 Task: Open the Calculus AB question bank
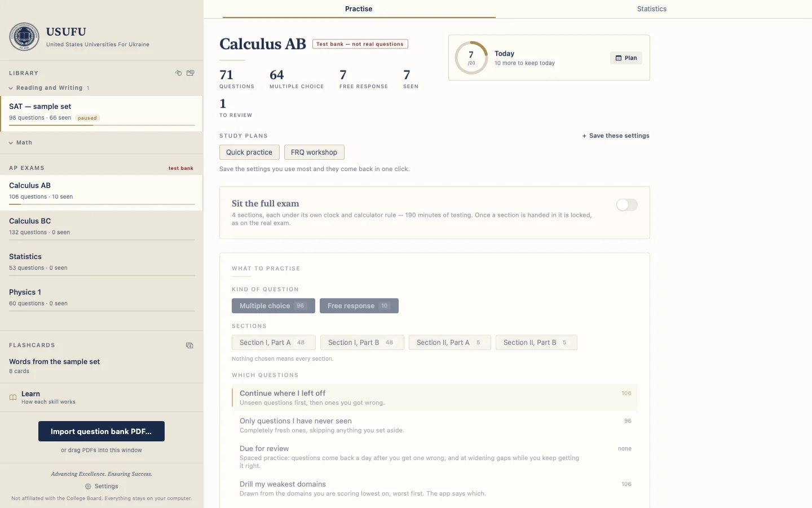101,192
